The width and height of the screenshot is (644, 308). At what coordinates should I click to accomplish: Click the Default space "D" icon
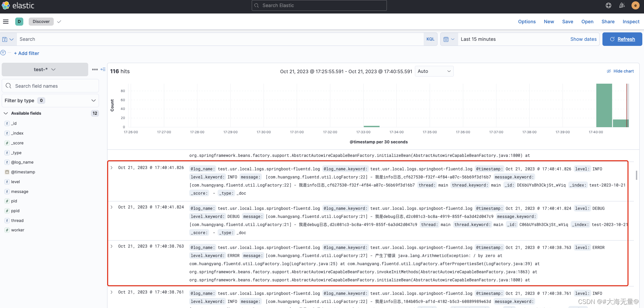19,21
